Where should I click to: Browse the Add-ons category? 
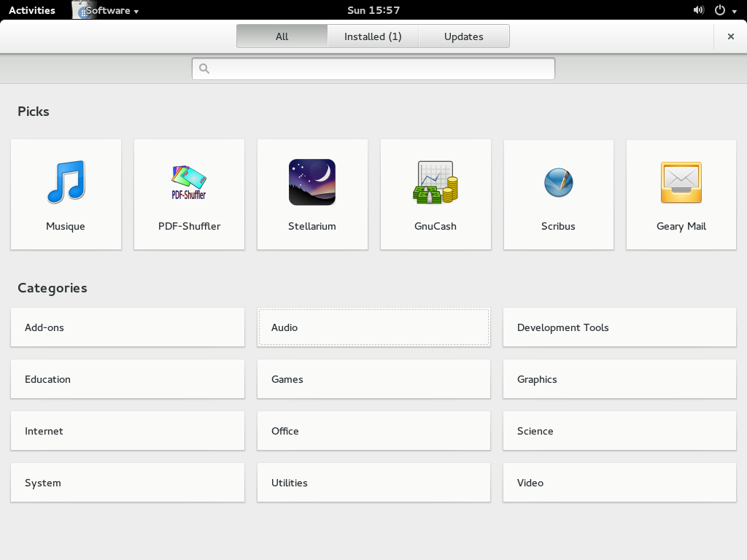point(128,327)
